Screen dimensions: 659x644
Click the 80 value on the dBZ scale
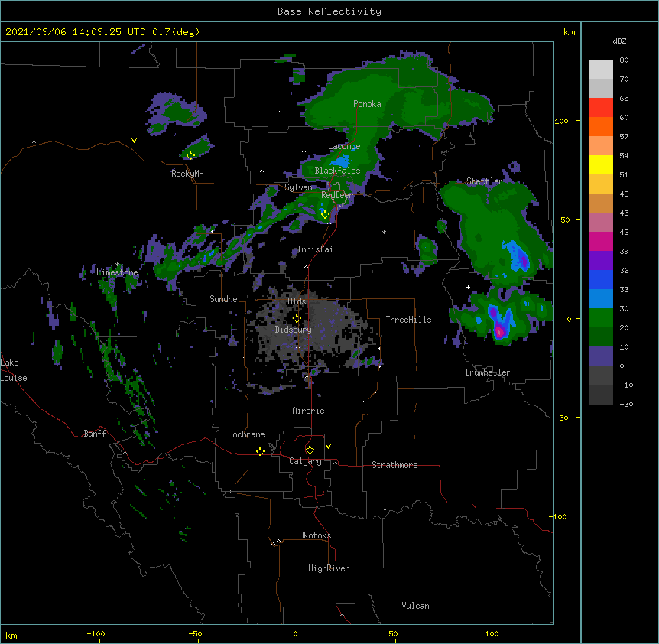coord(624,60)
